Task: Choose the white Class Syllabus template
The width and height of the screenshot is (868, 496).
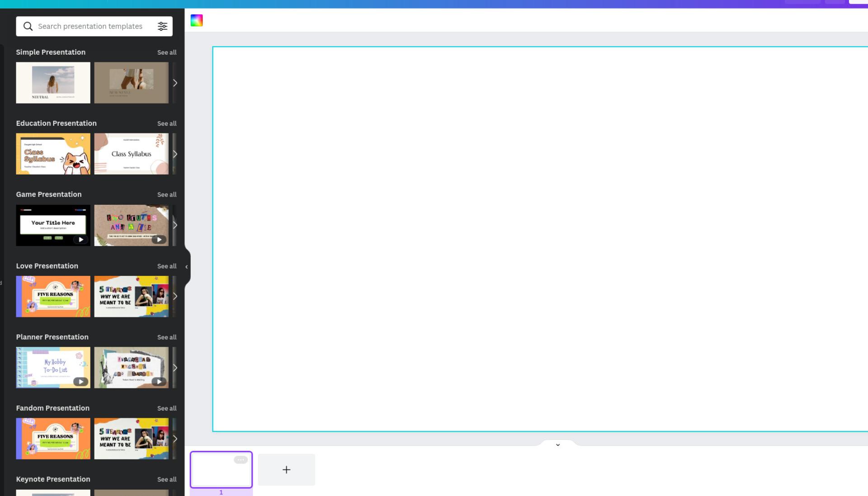Action: tap(131, 154)
